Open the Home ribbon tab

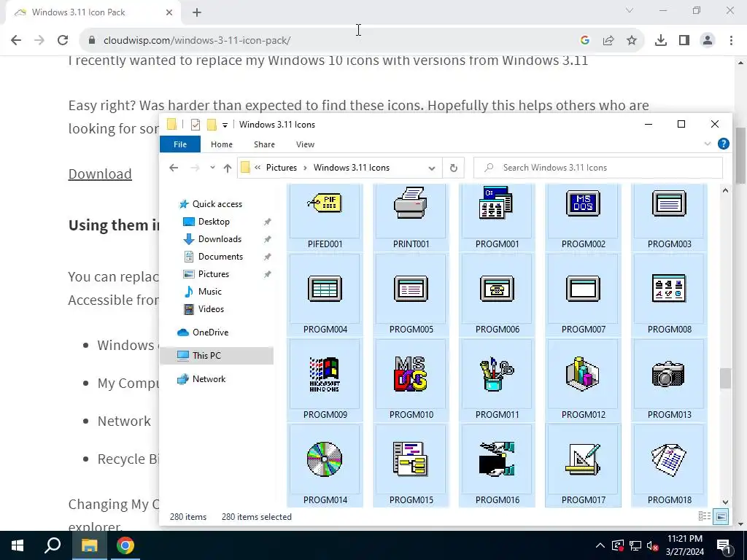222,144
